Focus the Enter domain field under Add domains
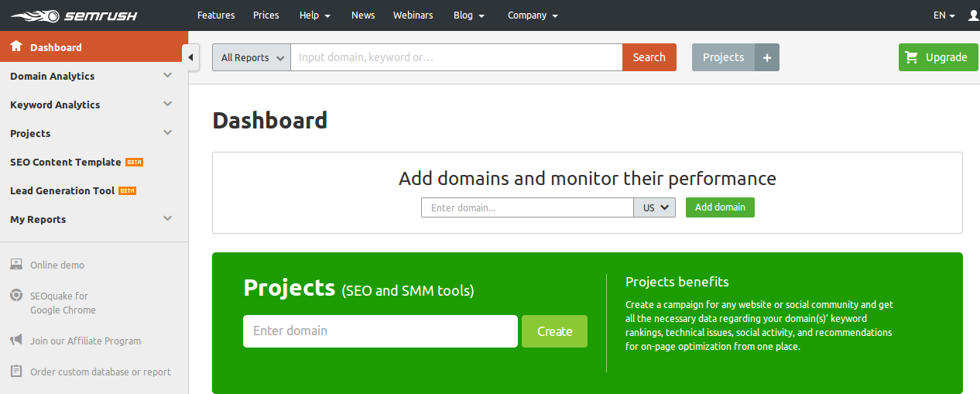Image resolution: width=980 pixels, height=394 pixels. (x=528, y=207)
